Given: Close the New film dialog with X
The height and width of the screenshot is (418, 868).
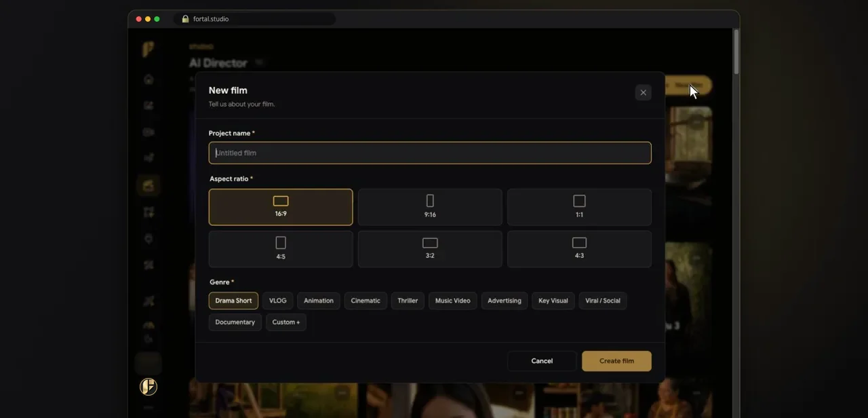Looking at the screenshot, I should pyautogui.click(x=643, y=93).
